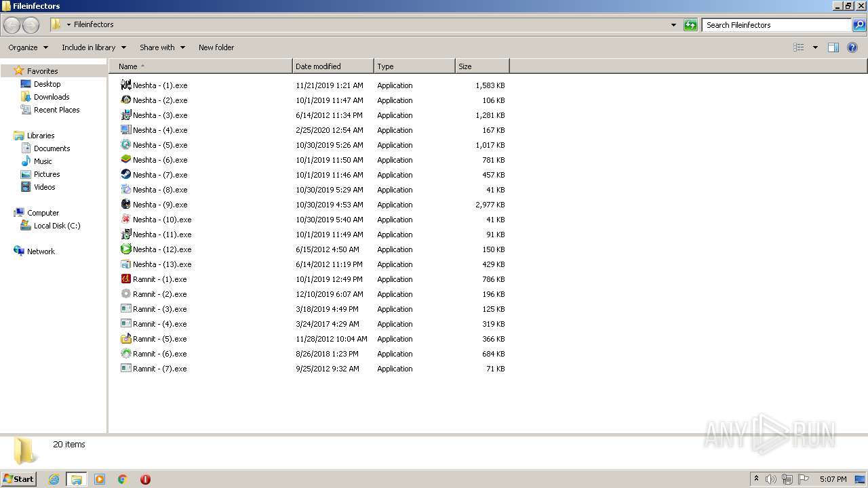Click the taskbar clock showing 5:07 PM

click(833, 479)
